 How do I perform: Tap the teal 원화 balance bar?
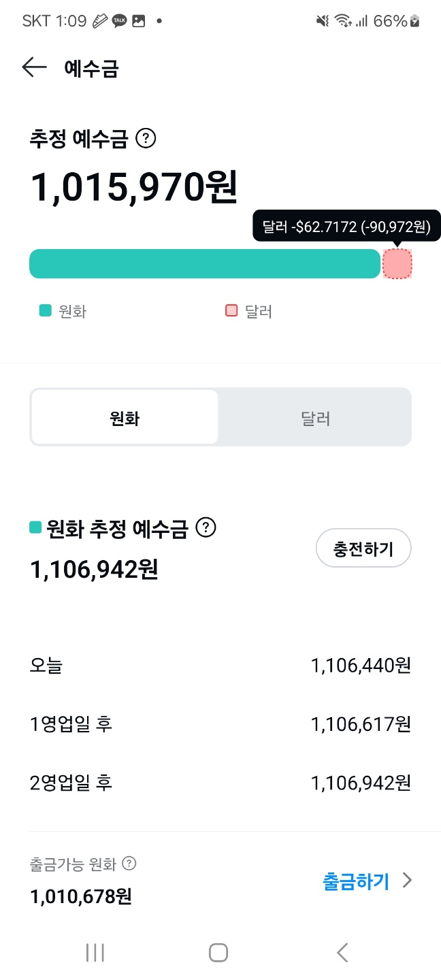coord(205,264)
